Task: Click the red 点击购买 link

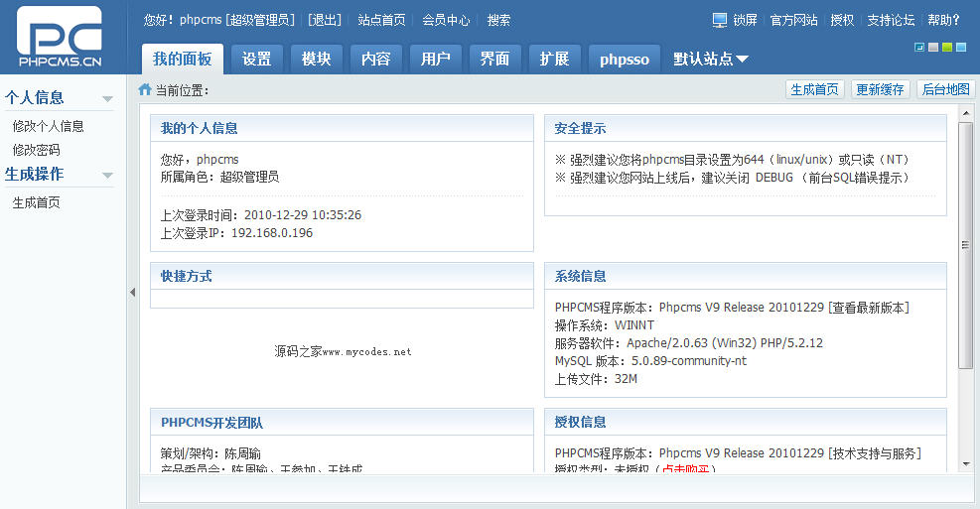Action: click(x=685, y=468)
